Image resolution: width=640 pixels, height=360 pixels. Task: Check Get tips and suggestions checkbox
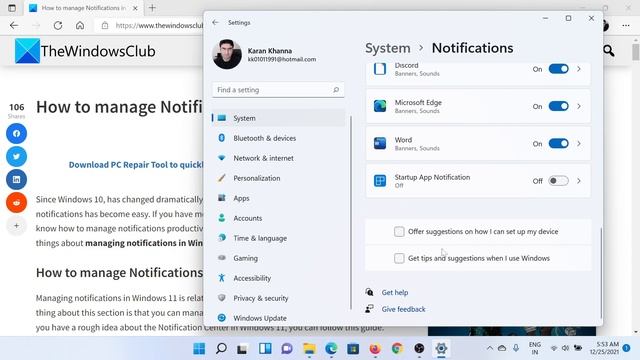(399, 258)
